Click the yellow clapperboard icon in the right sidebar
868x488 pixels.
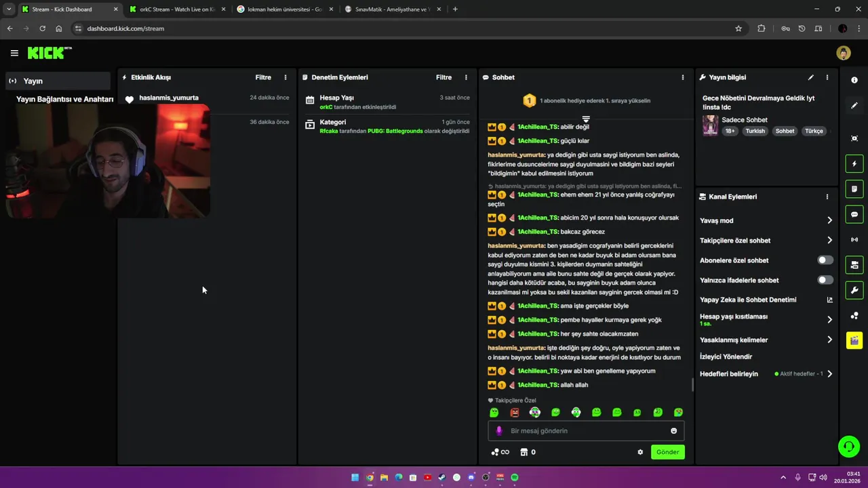[854, 340]
